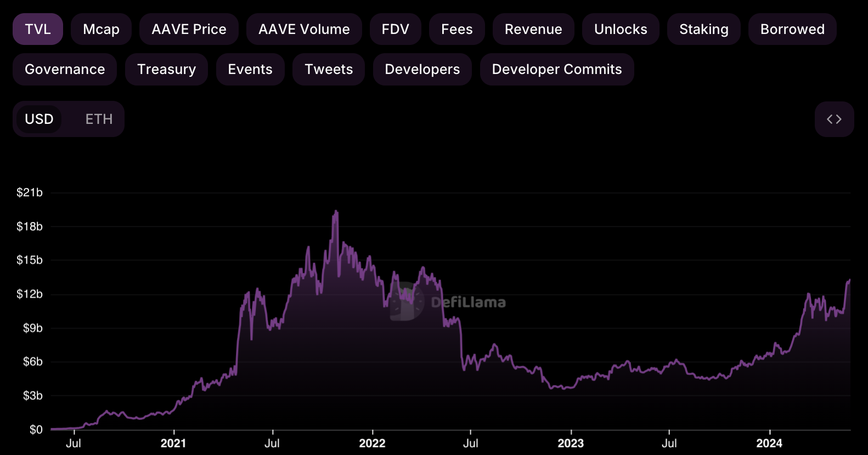Toggle Treasury chart series

[x=166, y=69]
